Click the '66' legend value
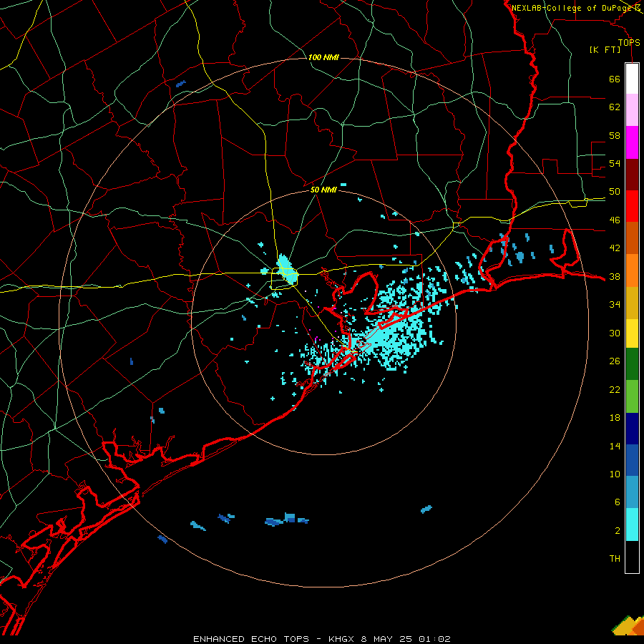The image size is (644, 644). click(615, 79)
